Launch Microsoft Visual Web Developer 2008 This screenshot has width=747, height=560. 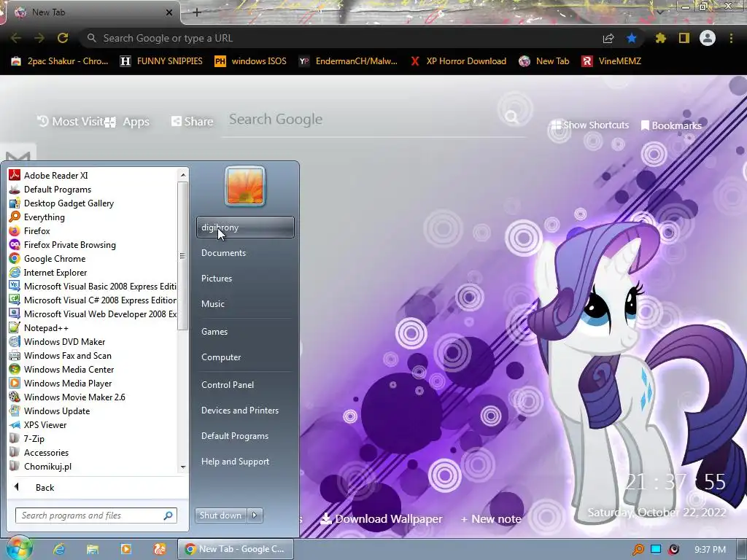[x=92, y=314]
